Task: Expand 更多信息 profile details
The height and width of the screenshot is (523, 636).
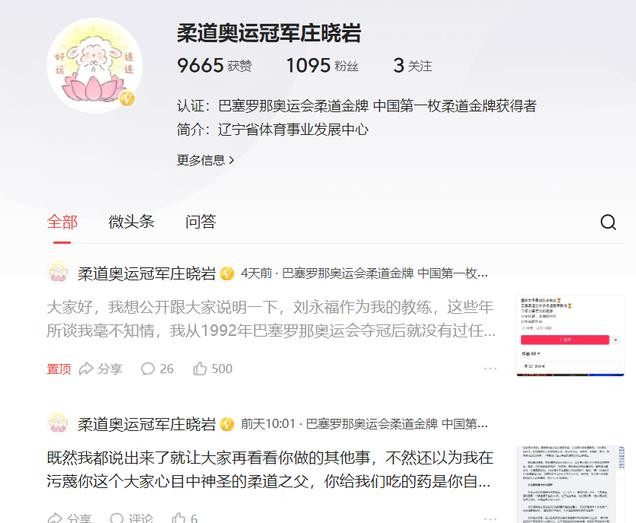Action: pos(205,160)
